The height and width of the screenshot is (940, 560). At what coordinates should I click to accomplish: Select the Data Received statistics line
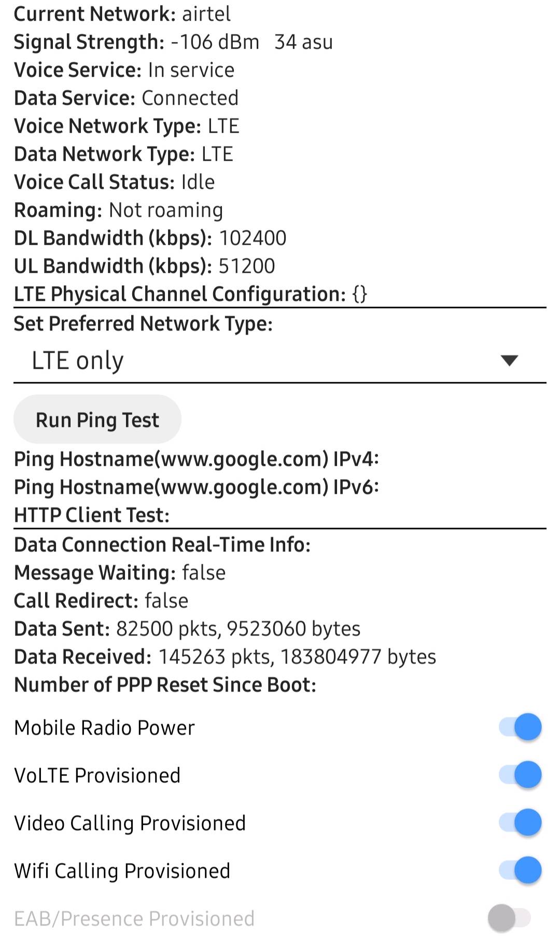click(225, 657)
